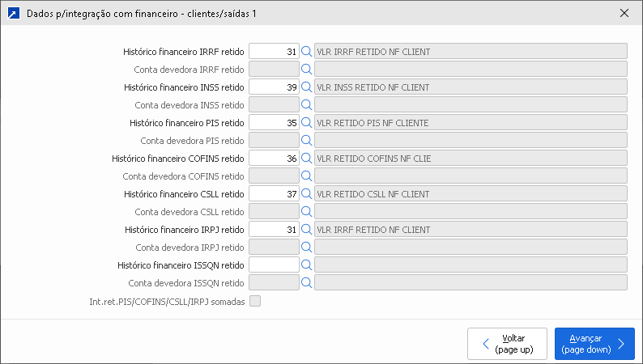Image resolution: width=643 pixels, height=364 pixels.
Task: Open lookup for Conta devedora IRRF retido
Action: point(307,69)
